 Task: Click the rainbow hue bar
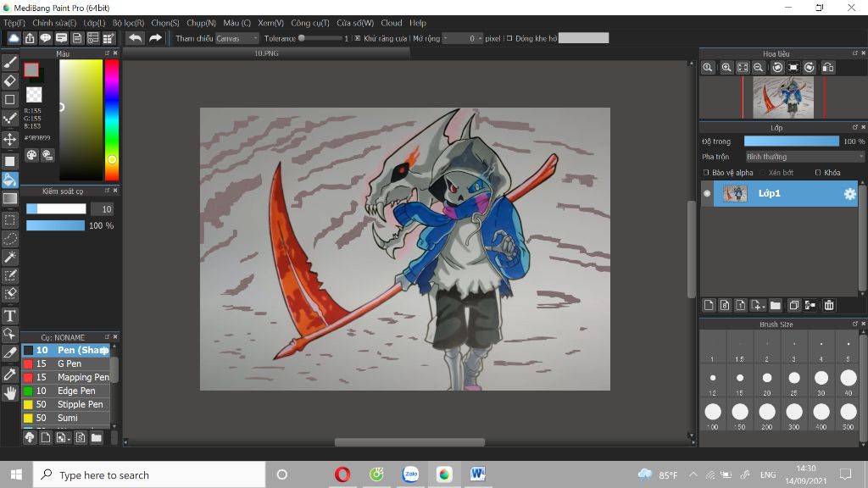click(112, 120)
